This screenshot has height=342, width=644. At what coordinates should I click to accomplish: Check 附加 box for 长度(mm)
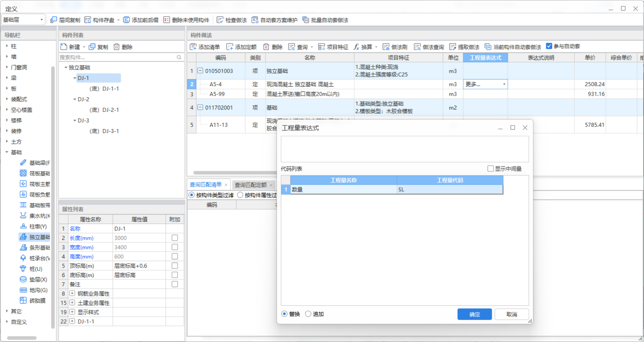click(175, 238)
